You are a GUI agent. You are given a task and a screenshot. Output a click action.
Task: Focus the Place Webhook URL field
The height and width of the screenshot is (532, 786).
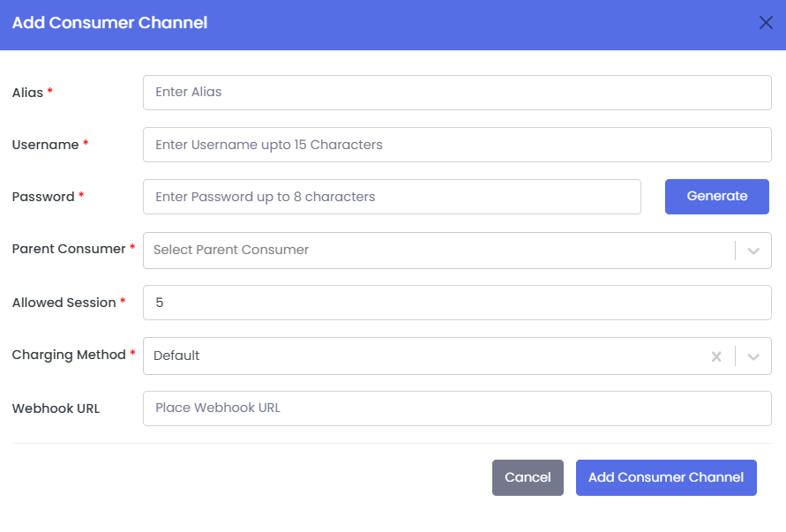pos(457,408)
